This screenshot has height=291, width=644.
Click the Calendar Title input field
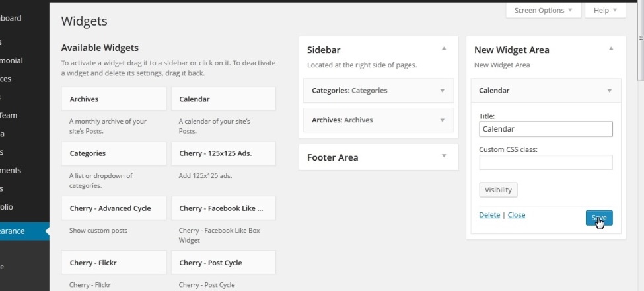point(546,129)
